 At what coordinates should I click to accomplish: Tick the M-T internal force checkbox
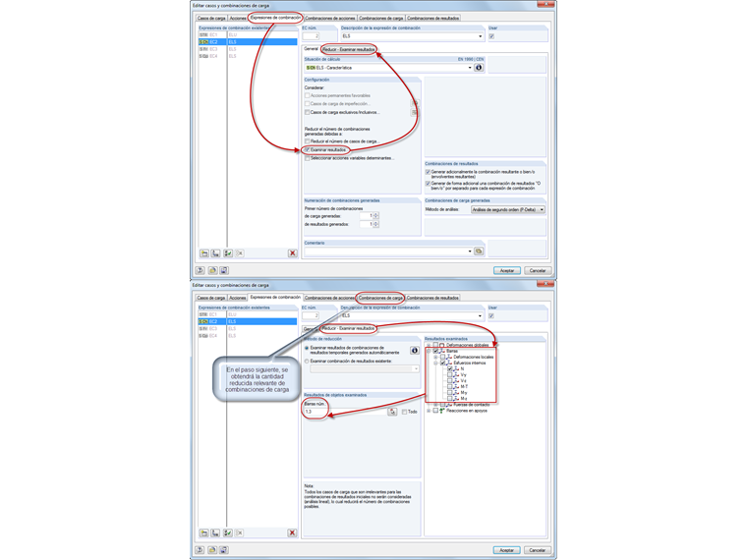(x=450, y=387)
